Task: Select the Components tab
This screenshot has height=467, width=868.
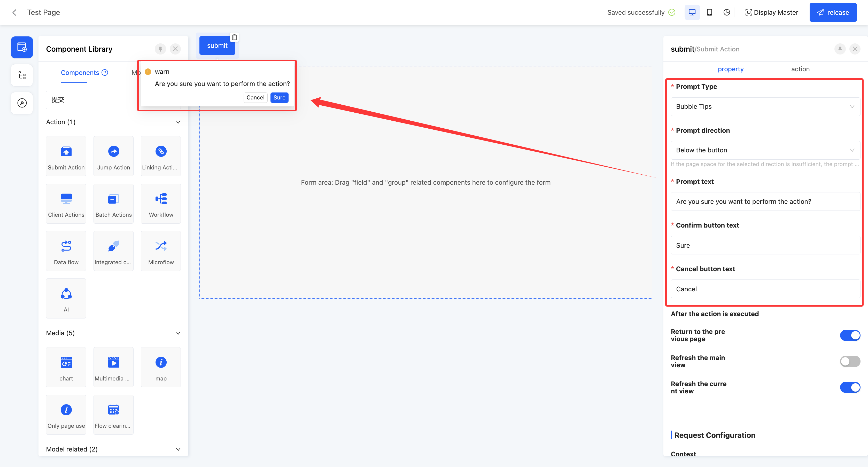Action: 80,73
